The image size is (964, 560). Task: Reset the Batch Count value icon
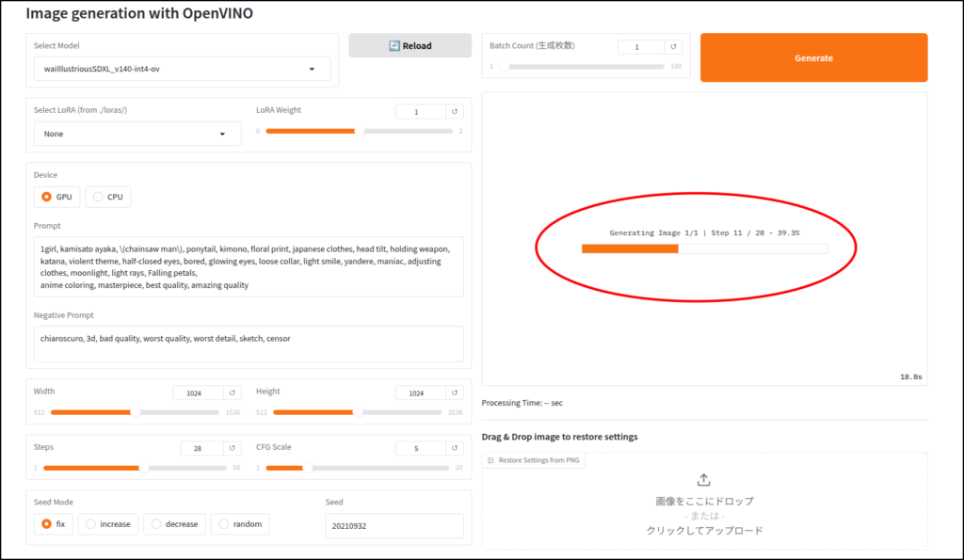point(673,47)
